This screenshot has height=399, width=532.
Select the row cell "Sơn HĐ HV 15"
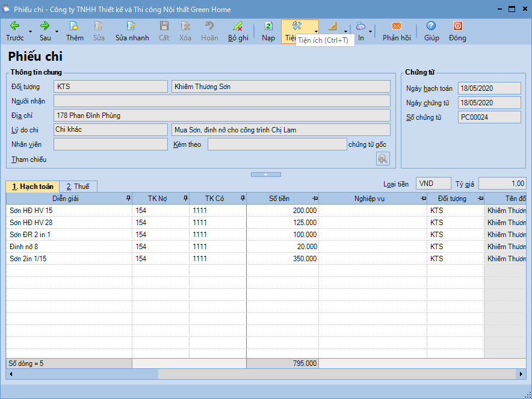pos(69,211)
